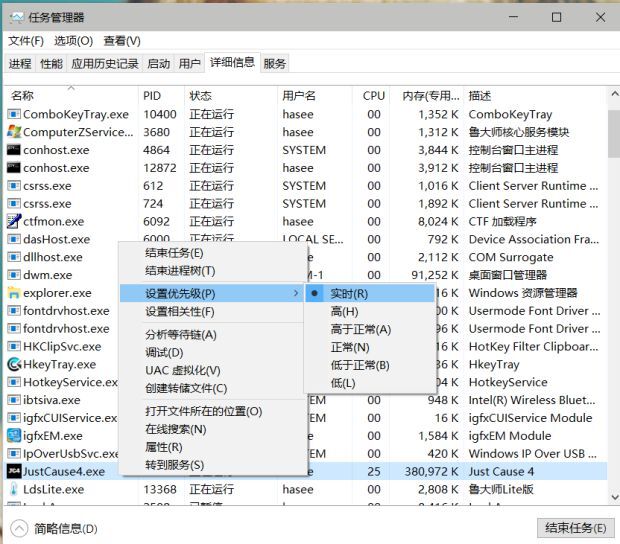Click the IpOverUsbSvc.exe icon
The image size is (620, 544).
14,453
